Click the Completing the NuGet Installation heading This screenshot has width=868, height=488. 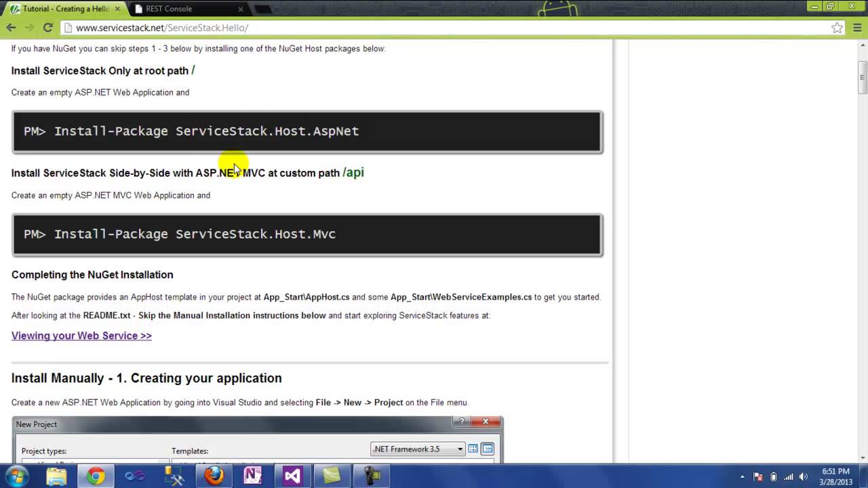92,274
